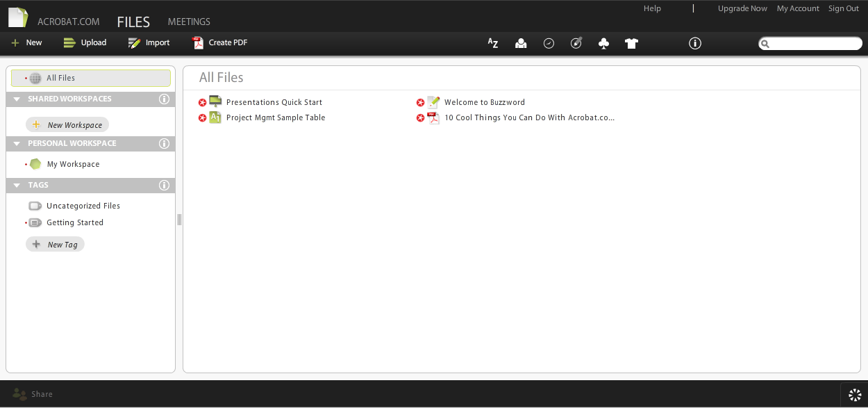Remove Project Mgmt Sample Table via red icon

pyautogui.click(x=203, y=118)
